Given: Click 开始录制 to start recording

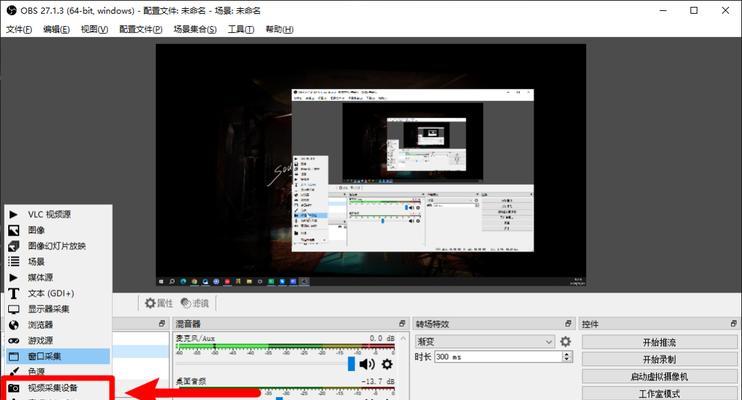Looking at the screenshot, I should (x=659, y=359).
